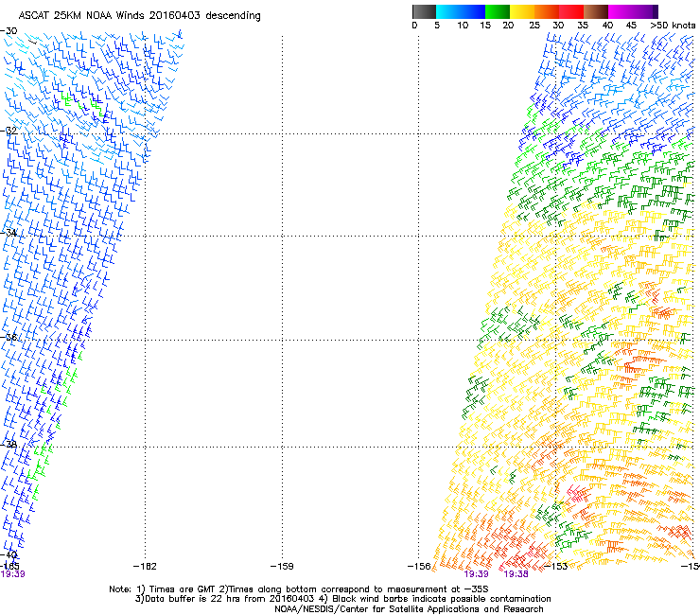
Task: Click the latitude axis label "-40"
Action: 9,554
